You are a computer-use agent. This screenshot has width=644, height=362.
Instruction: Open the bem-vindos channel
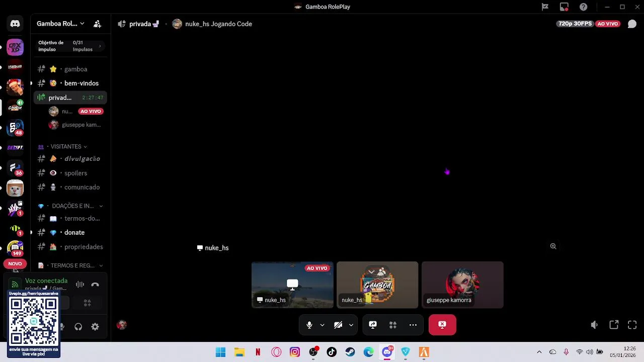click(70, 83)
